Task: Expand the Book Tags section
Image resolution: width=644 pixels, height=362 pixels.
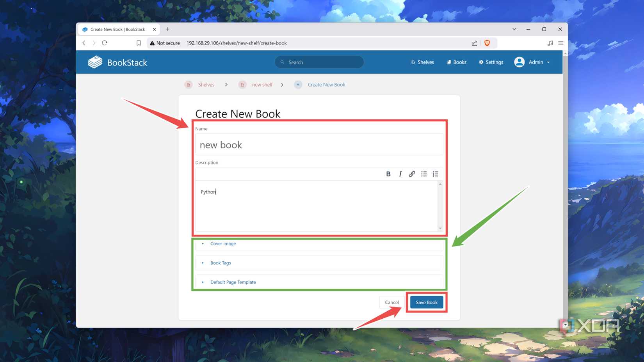Action: (x=221, y=263)
